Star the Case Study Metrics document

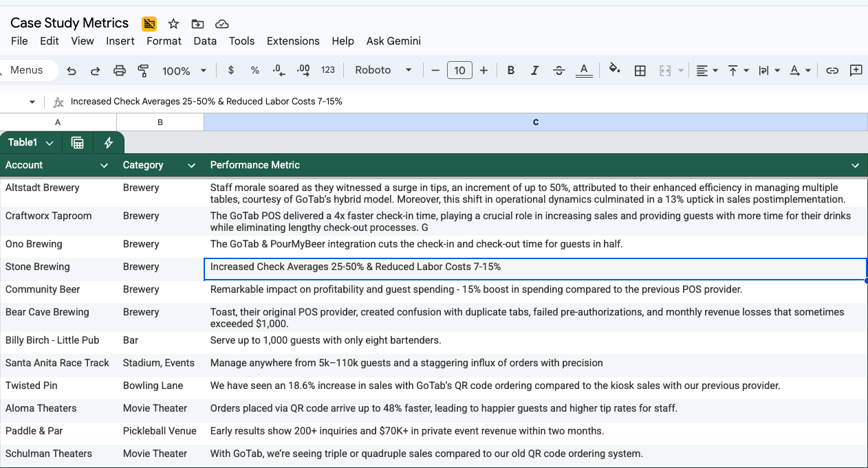173,24
